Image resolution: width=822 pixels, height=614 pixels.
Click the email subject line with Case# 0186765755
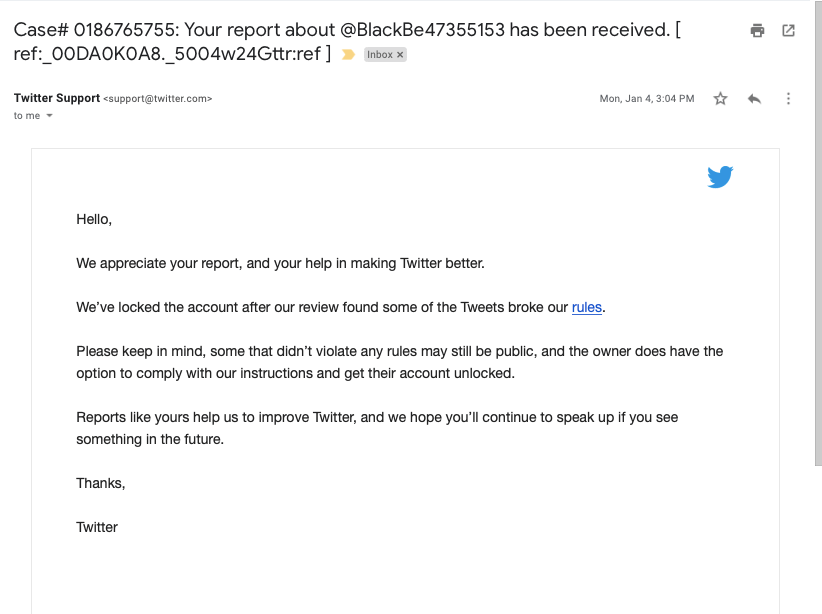pyautogui.click(x=340, y=31)
